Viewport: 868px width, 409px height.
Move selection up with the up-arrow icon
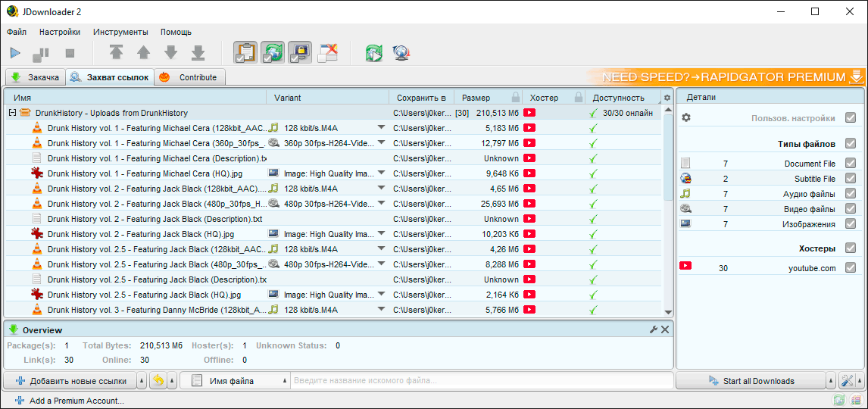143,52
